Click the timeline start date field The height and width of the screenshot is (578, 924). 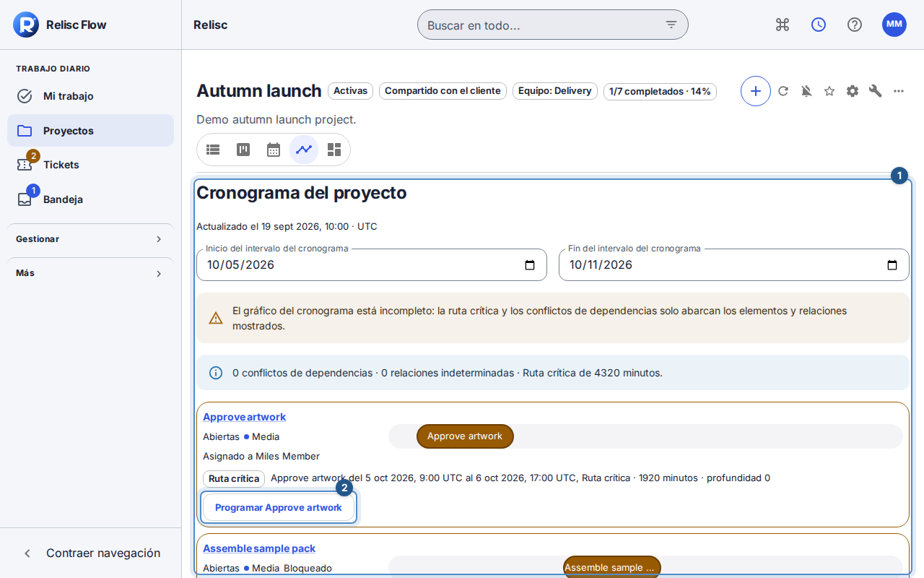coord(372,265)
